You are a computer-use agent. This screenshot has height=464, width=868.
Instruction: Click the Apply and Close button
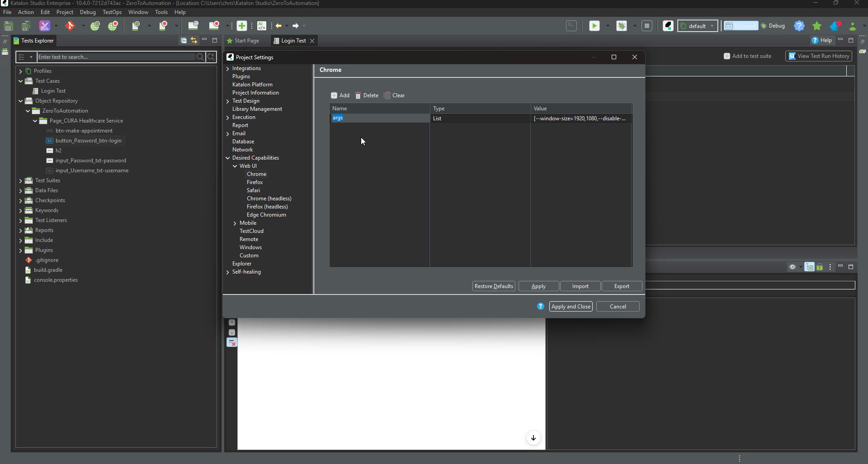pyautogui.click(x=571, y=307)
